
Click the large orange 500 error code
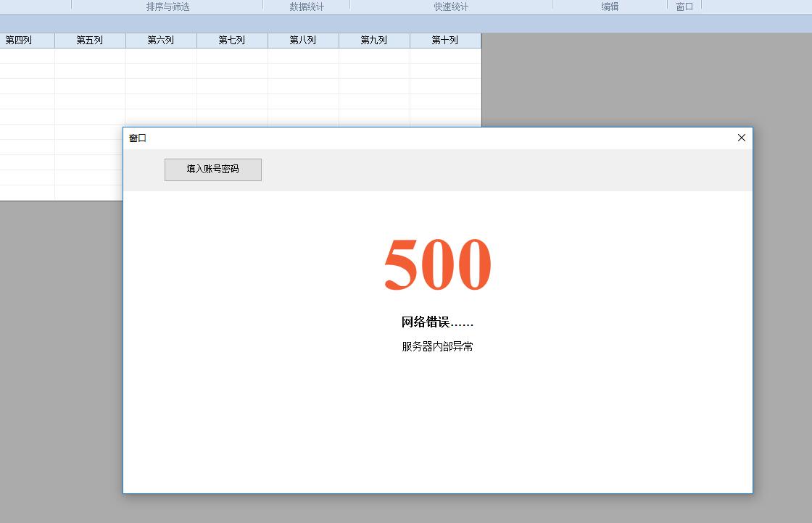(x=437, y=264)
